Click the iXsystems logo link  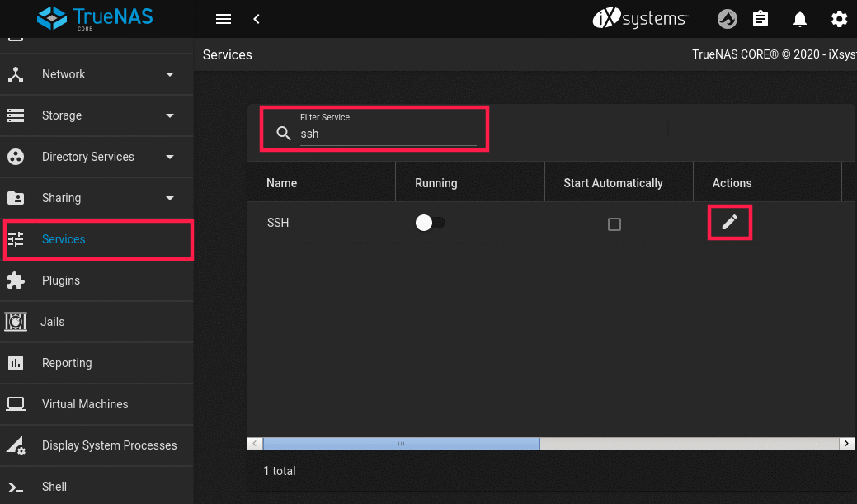coord(640,19)
